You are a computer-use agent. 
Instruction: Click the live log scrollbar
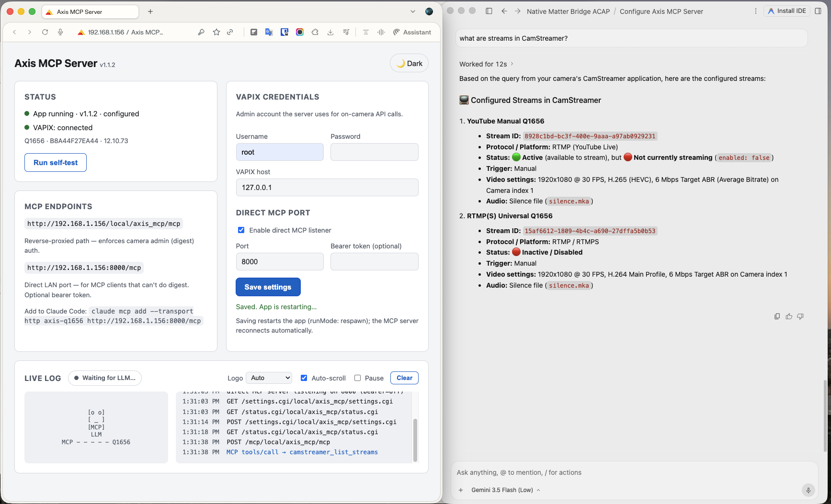tap(415, 440)
